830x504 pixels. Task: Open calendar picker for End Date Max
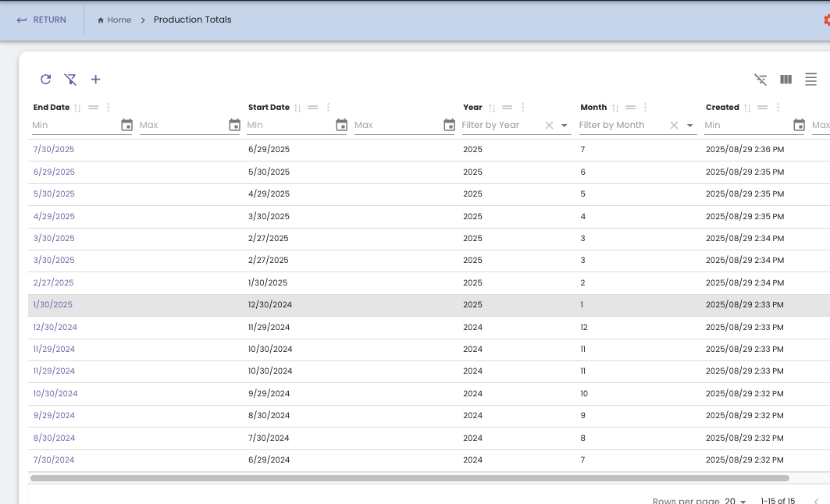pyautogui.click(x=234, y=125)
